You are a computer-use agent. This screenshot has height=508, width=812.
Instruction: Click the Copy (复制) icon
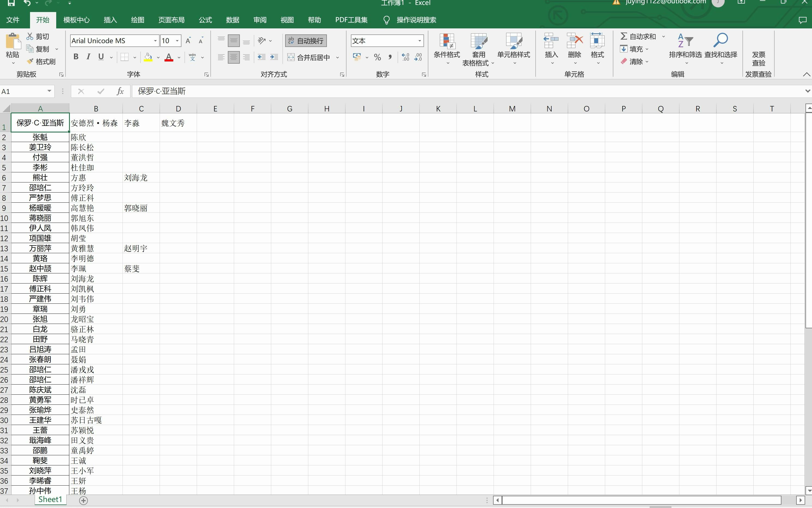[30, 49]
